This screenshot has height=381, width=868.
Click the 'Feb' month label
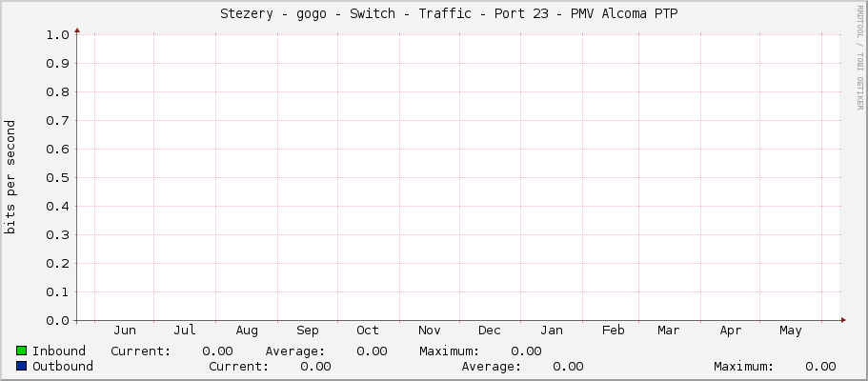pyautogui.click(x=613, y=331)
